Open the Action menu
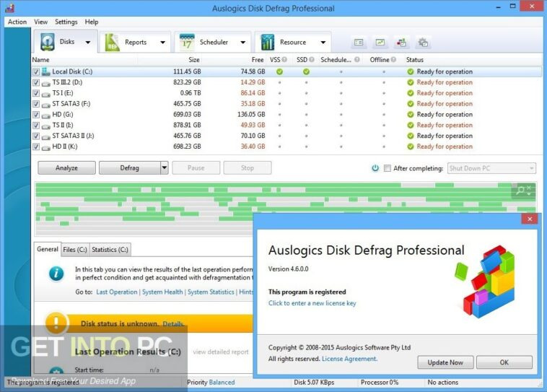 (x=17, y=22)
